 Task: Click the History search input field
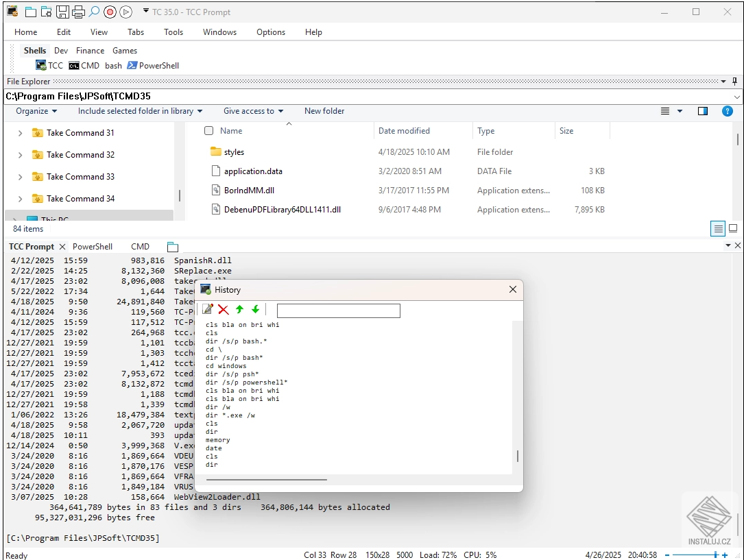point(338,311)
